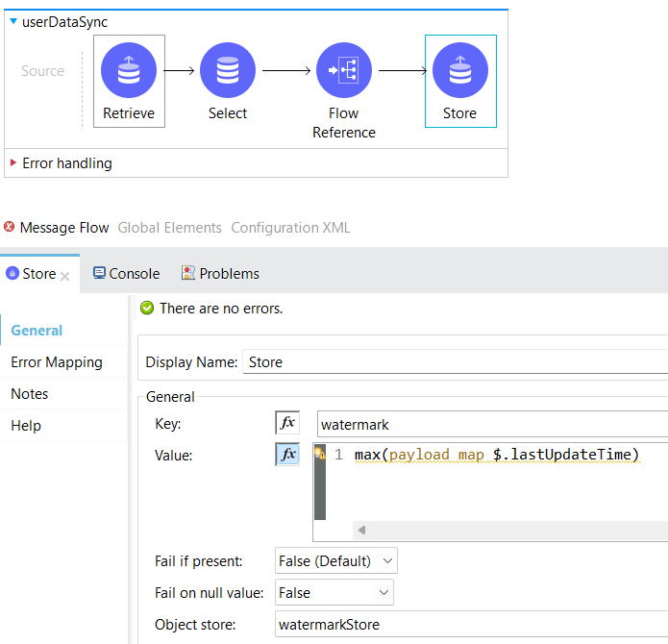The height and width of the screenshot is (644, 668).
Task: Open the Global Elements view
Action: point(169,228)
